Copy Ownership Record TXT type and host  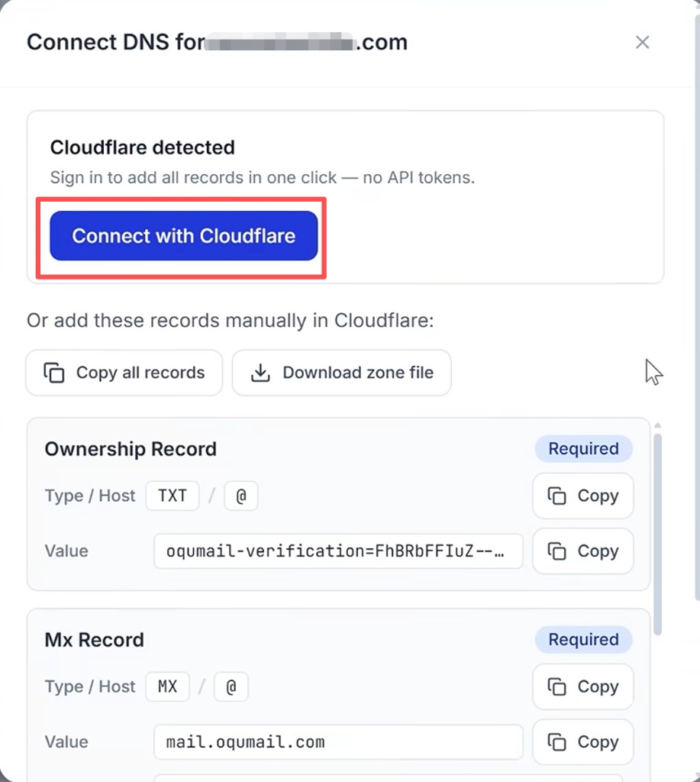pos(583,496)
